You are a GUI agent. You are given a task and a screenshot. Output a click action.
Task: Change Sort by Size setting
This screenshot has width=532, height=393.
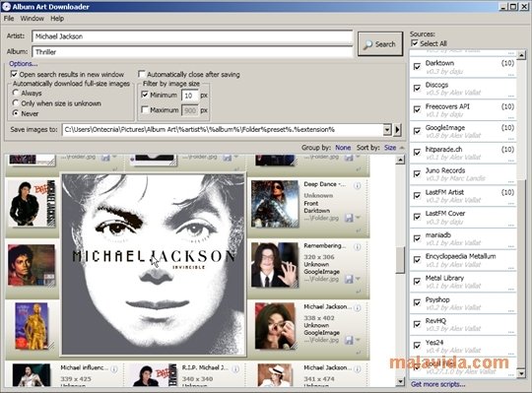click(390, 148)
